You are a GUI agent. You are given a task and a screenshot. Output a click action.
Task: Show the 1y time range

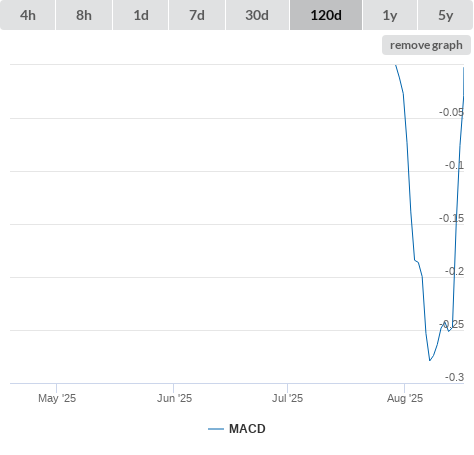pyautogui.click(x=390, y=15)
